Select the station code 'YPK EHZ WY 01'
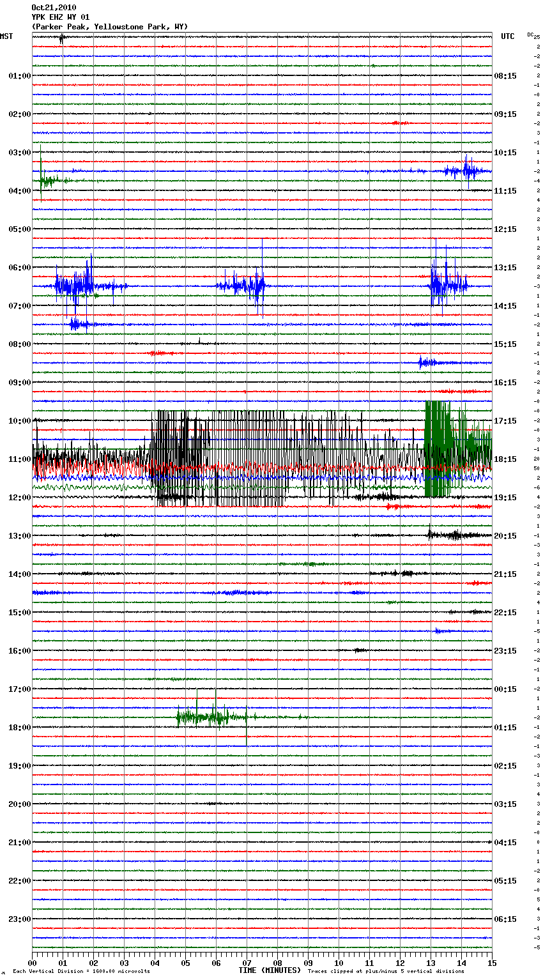Viewport: 543px width, 980px height. [x=61, y=17]
